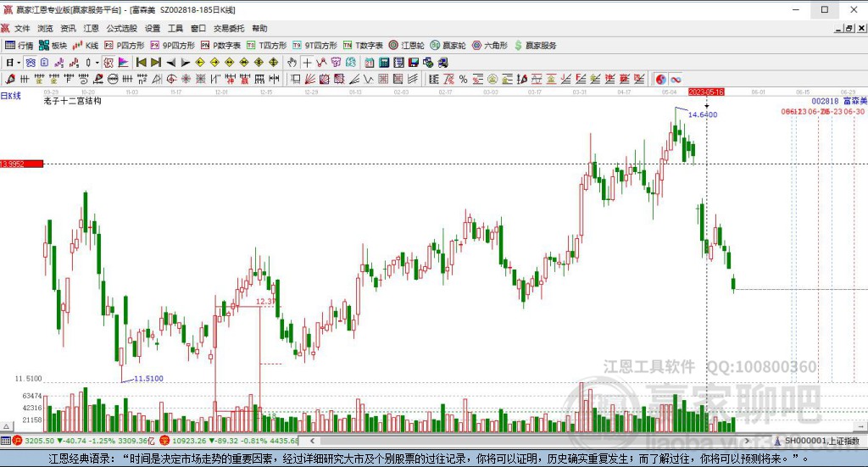The image size is (868, 467).
Task: Click the 11.5100 low price label
Action: (148, 379)
